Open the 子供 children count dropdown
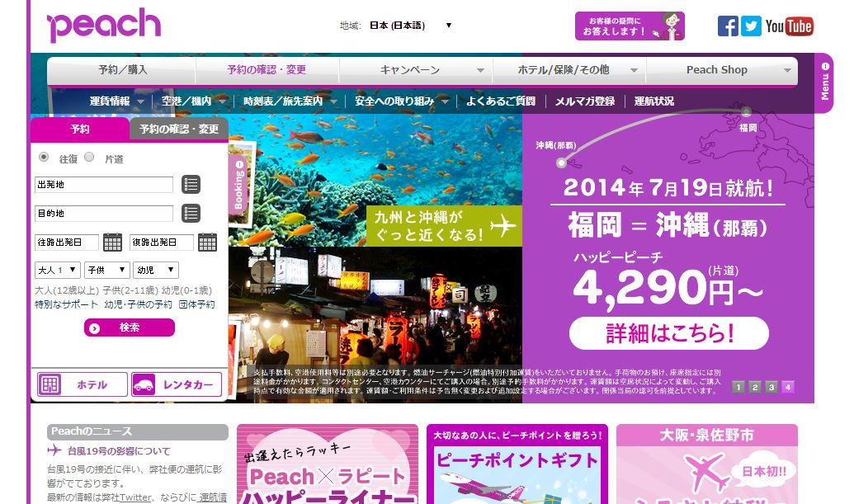 [106, 270]
